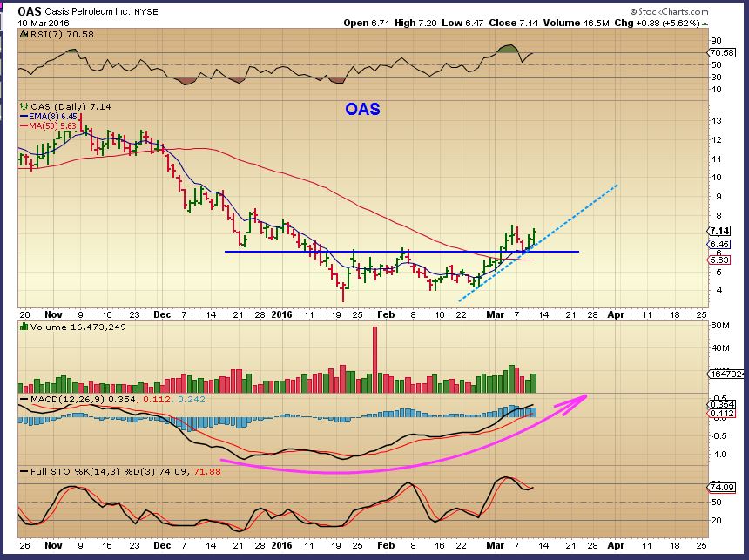749x560 pixels.
Task: Click the 40M label on the volume axis
Action: pyautogui.click(x=720, y=347)
